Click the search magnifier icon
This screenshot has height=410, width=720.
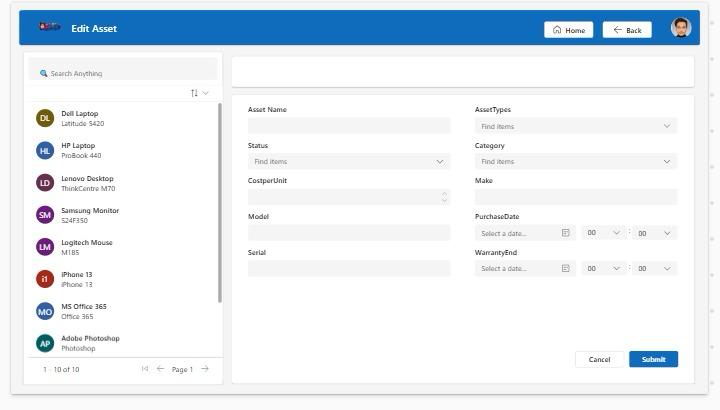click(43, 73)
